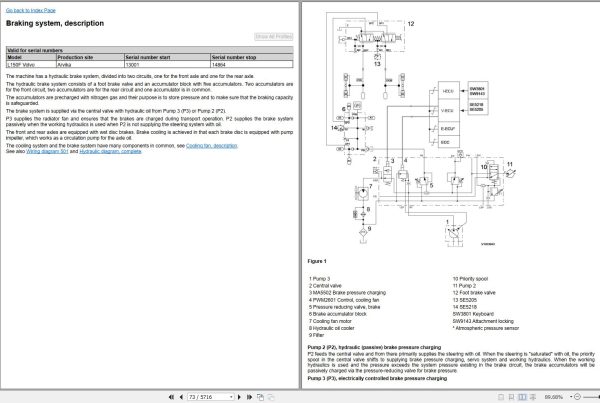Image resolution: width=600 pixels, height=403 pixels.
Task: Go to the previous page
Action: pyautogui.click(x=181, y=397)
